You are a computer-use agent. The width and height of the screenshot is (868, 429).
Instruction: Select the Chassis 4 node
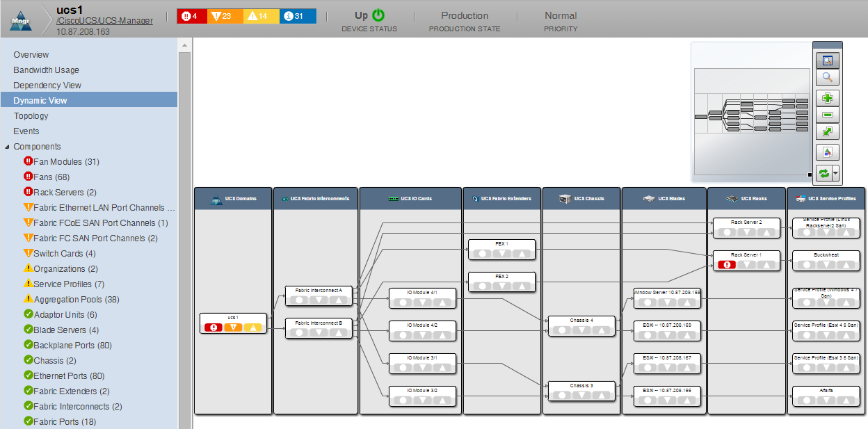581,325
